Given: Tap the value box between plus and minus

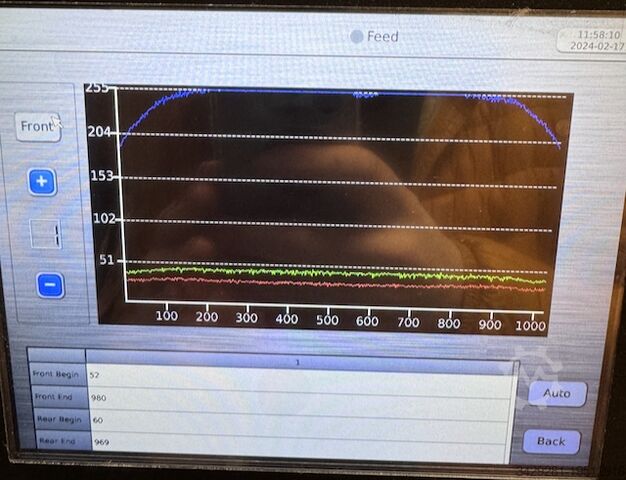Looking at the screenshot, I should coord(46,235).
